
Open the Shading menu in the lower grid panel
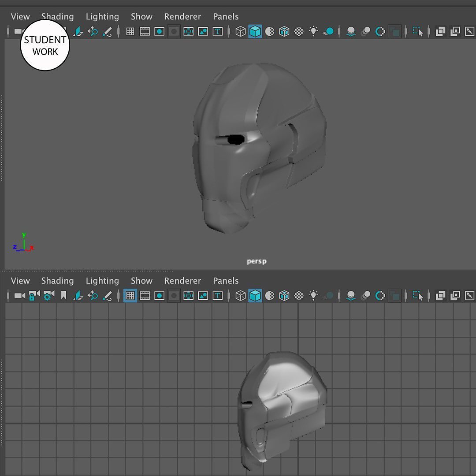click(x=57, y=281)
